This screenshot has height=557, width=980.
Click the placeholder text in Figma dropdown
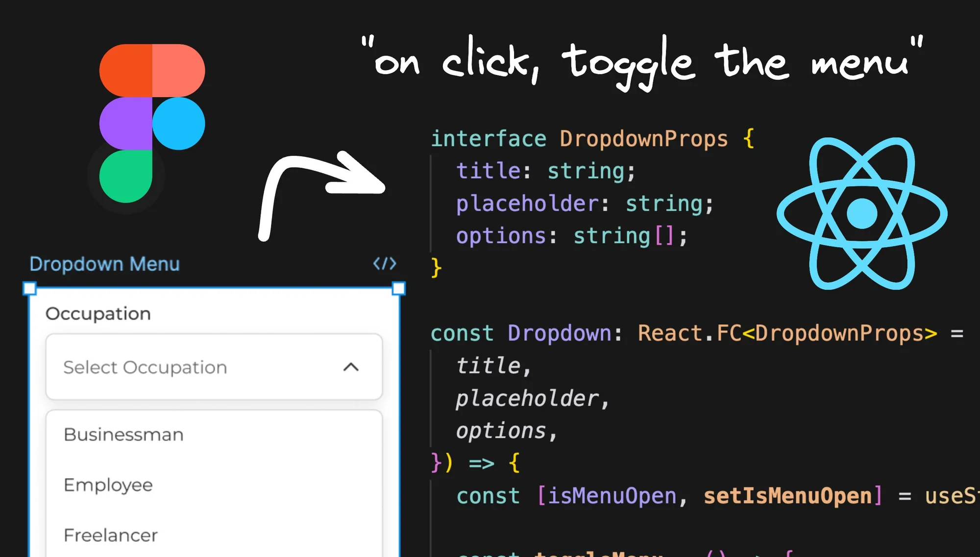pyautogui.click(x=144, y=367)
